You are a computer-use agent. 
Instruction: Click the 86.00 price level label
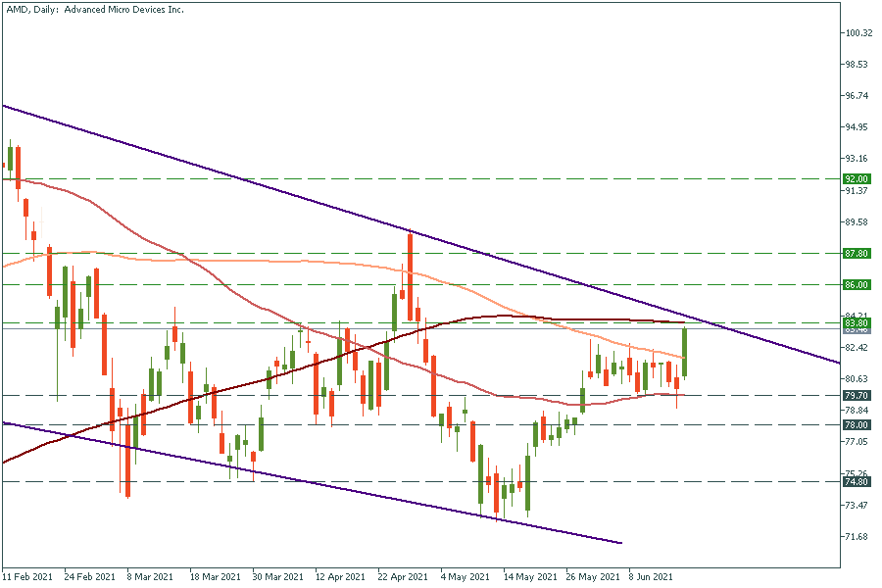pos(857,284)
